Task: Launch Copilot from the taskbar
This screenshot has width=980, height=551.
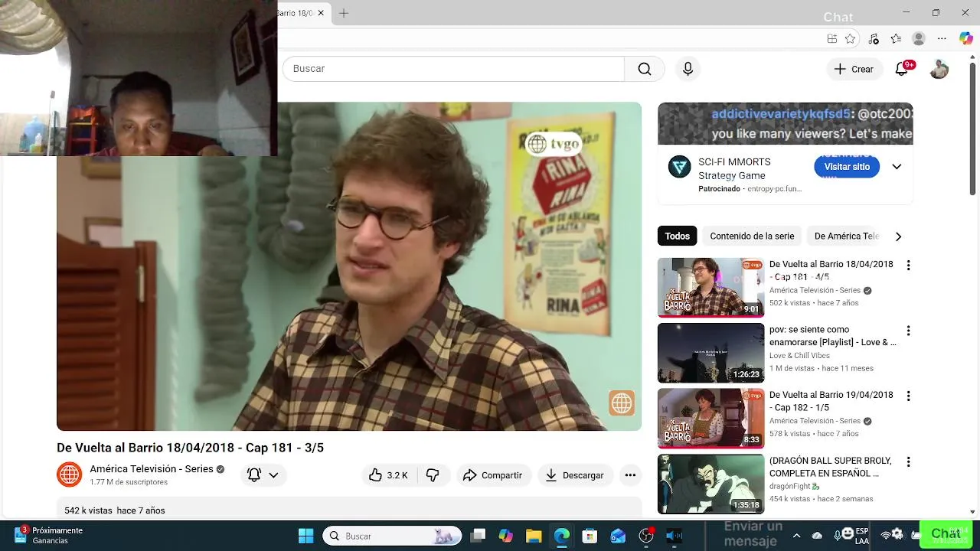Action: [505, 536]
